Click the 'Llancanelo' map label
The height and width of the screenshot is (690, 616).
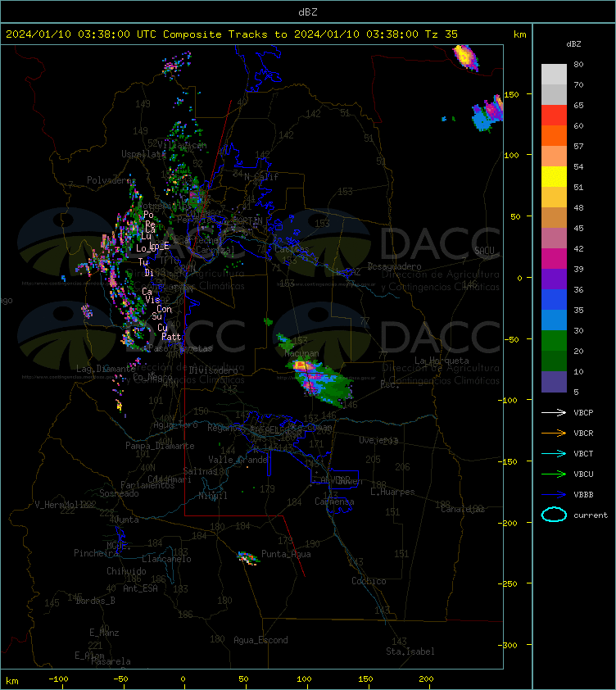[x=166, y=559]
